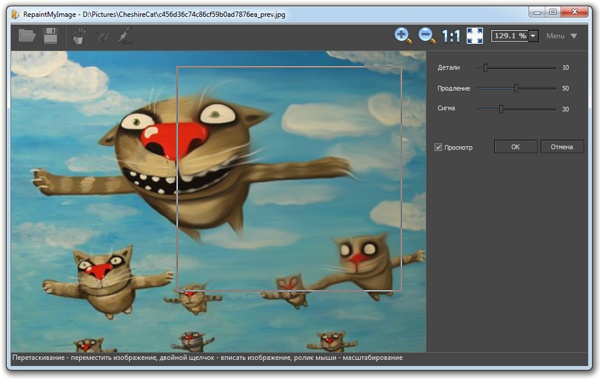Viewport: 600px width, 379px height.
Task: Click the large cat's red nose in preview
Action: [174, 140]
